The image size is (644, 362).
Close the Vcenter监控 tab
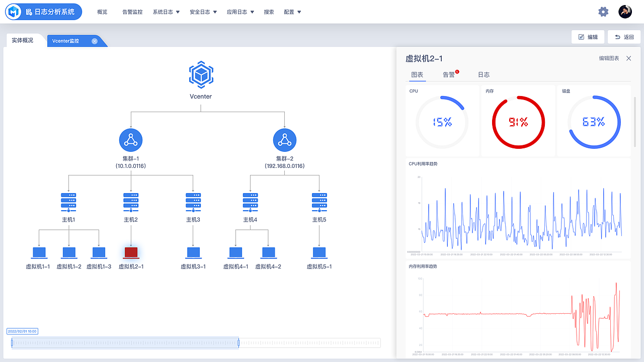(x=94, y=41)
